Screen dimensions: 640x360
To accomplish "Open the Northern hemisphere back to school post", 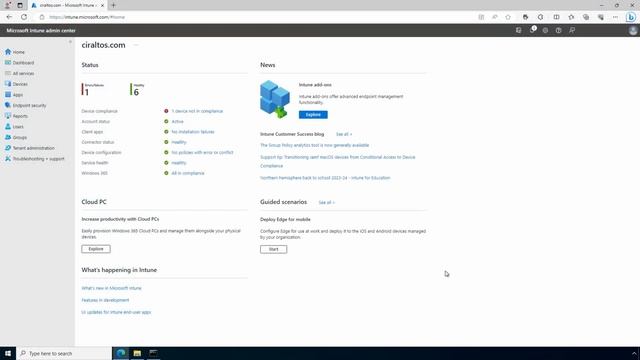I will (x=325, y=178).
